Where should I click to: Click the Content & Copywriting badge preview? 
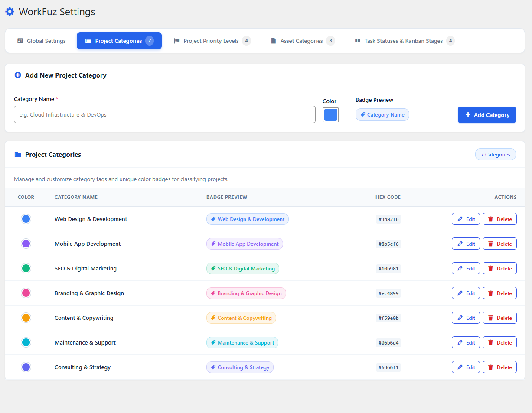pyautogui.click(x=241, y=318)
